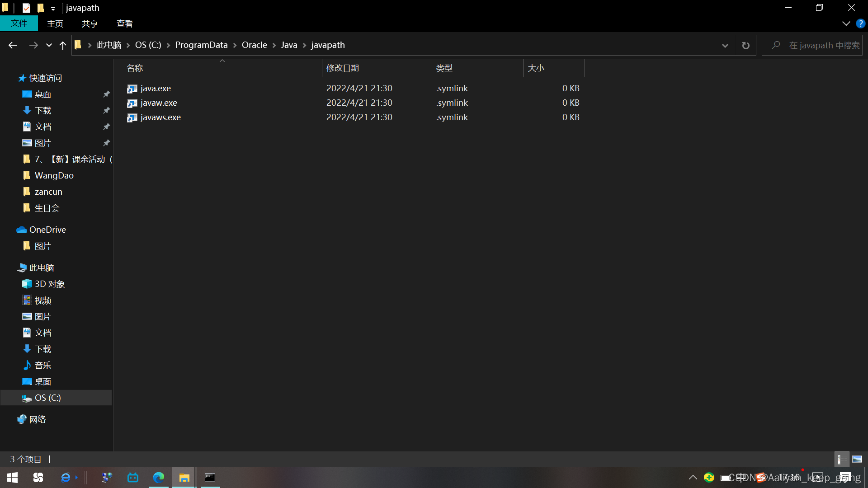Click the refresh icon in address bar

click(x=745, y=45)
